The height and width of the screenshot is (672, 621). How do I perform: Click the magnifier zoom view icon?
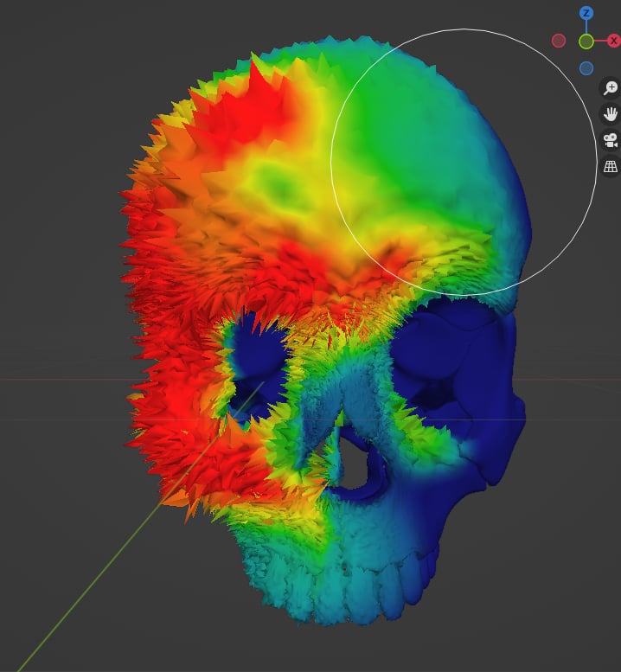click(x=611, y=88)
